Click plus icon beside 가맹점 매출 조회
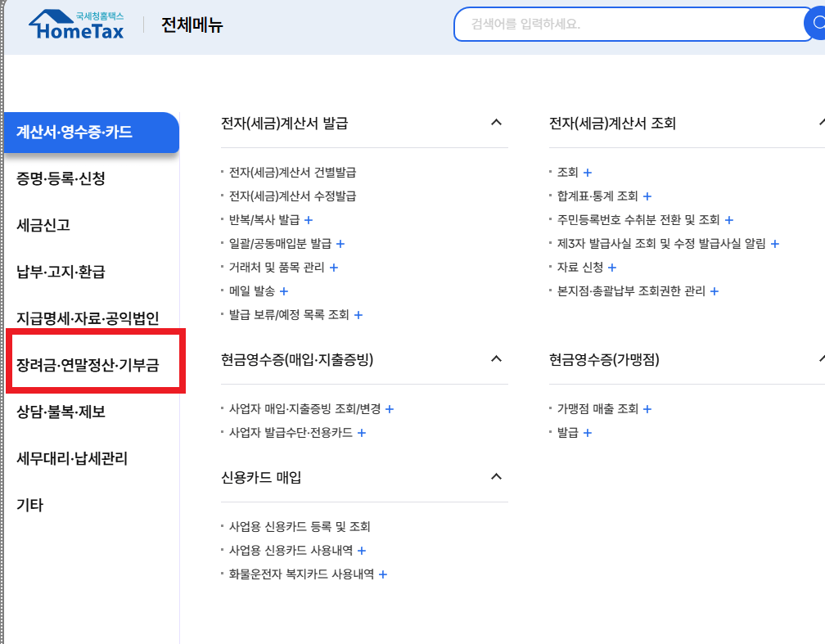This screenshot has height=644, width=825. pos(647,408)
